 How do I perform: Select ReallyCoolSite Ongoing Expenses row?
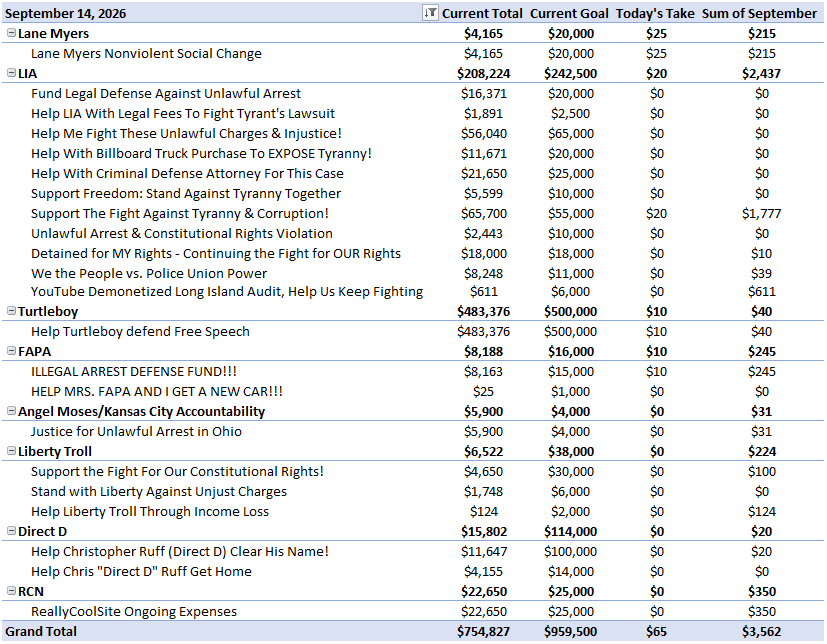tap(413, 611)
